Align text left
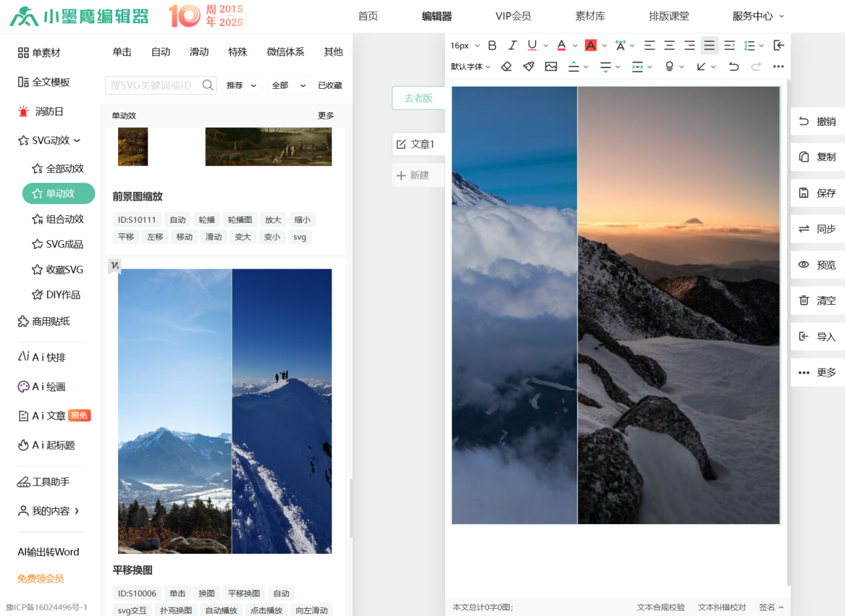Screen dimensions: 845x616 click(650, 45)
